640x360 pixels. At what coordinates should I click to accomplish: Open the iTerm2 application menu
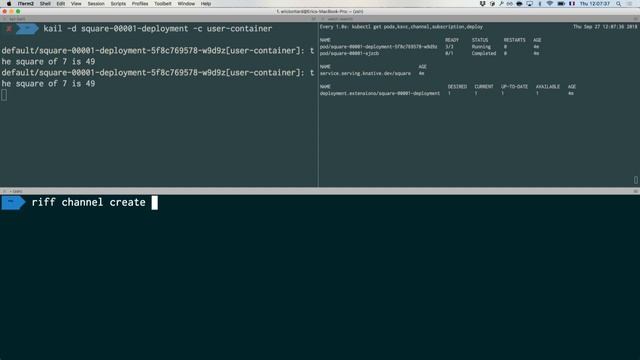click(x=26, y=4)
